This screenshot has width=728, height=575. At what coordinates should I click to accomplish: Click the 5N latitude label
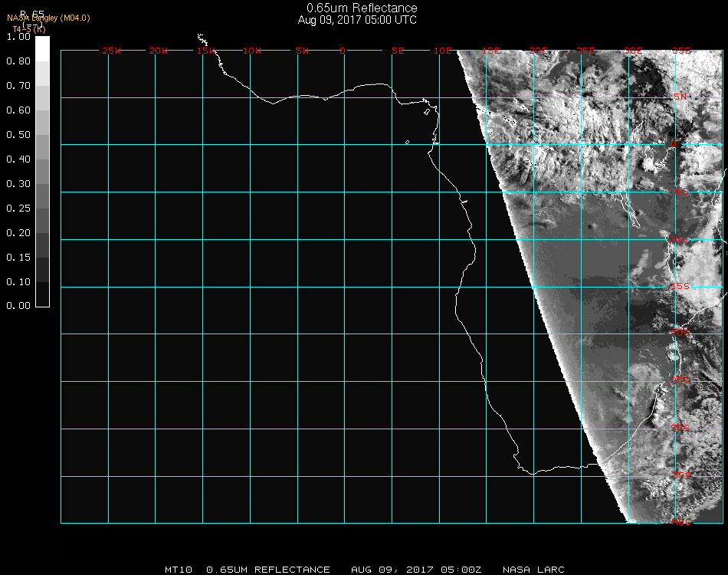pyautogui.click(x=680, y=97)
